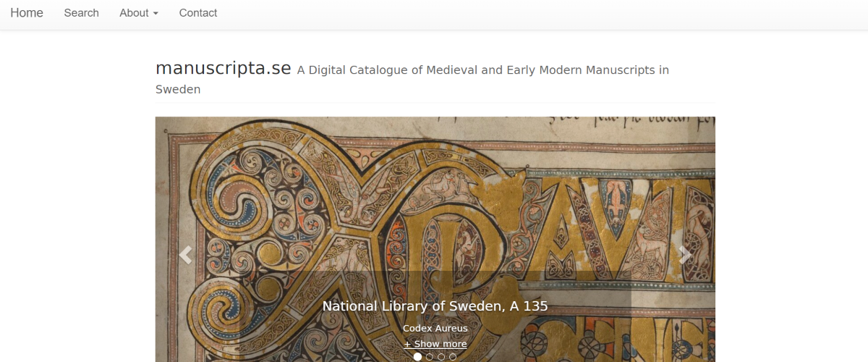Viewport: 868px width, 362px height.
Task: Click the previous slide arrow on carousel
Action: (x=186, y=255)
